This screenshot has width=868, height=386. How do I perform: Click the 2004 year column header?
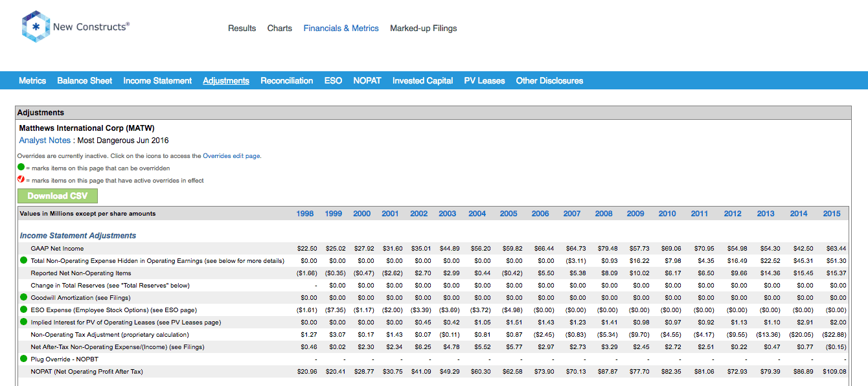point(477,214)
